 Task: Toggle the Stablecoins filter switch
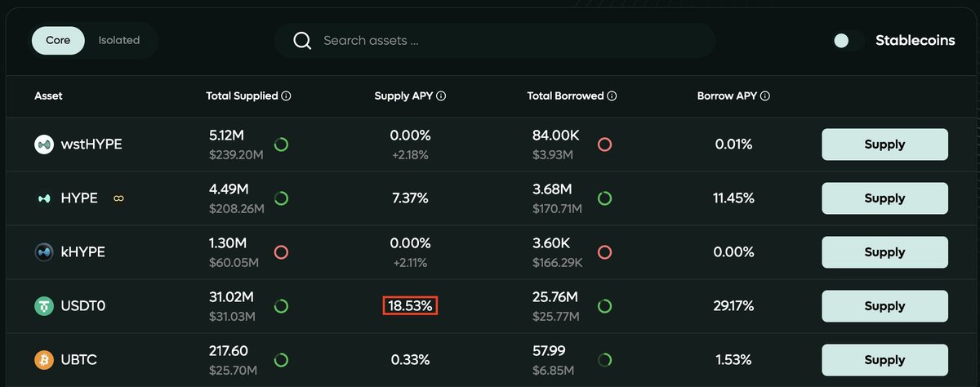click(848, 41)
